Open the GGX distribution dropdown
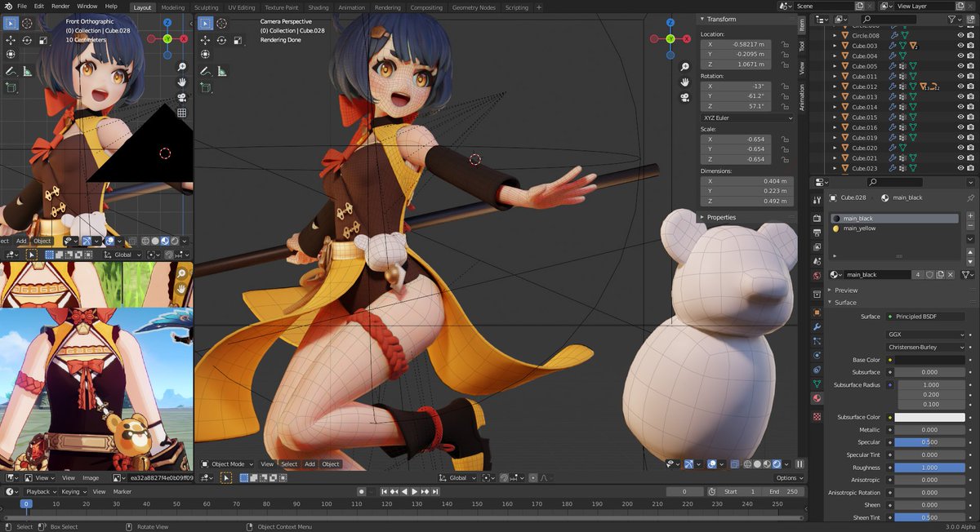The width and height of the screenshot is (980, 532). 925,335
